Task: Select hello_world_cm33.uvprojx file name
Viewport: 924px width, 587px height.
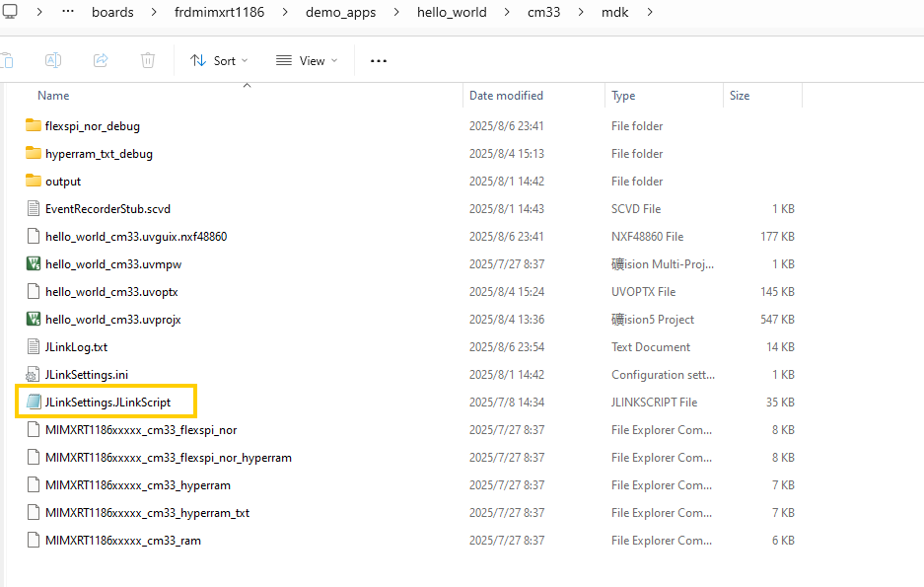Action: pyautogui.click(x=113, y=320)
